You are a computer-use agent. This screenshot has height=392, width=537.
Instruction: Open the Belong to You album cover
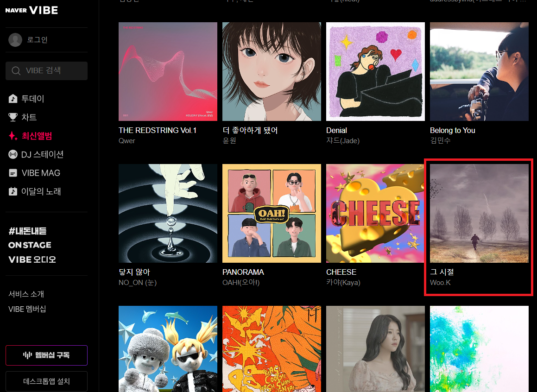coord(479,71)
